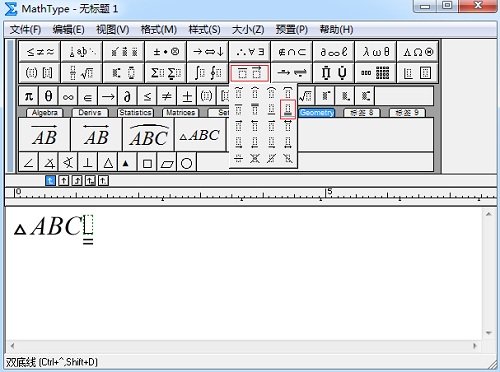Select the highlighted left-aligned tab stop
The height and width of the screenshot is (372, 500).
[50, 181]
